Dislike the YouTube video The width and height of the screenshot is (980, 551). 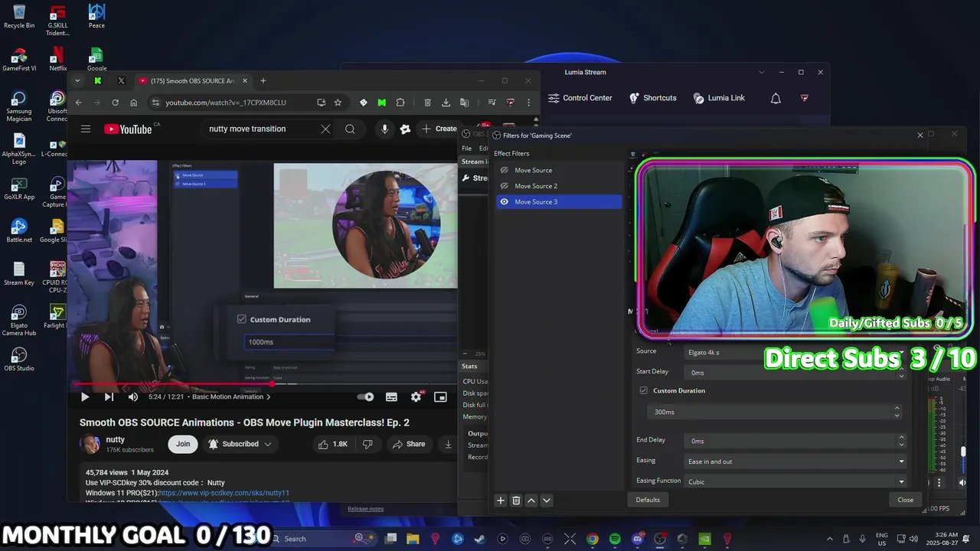[367, 444]
